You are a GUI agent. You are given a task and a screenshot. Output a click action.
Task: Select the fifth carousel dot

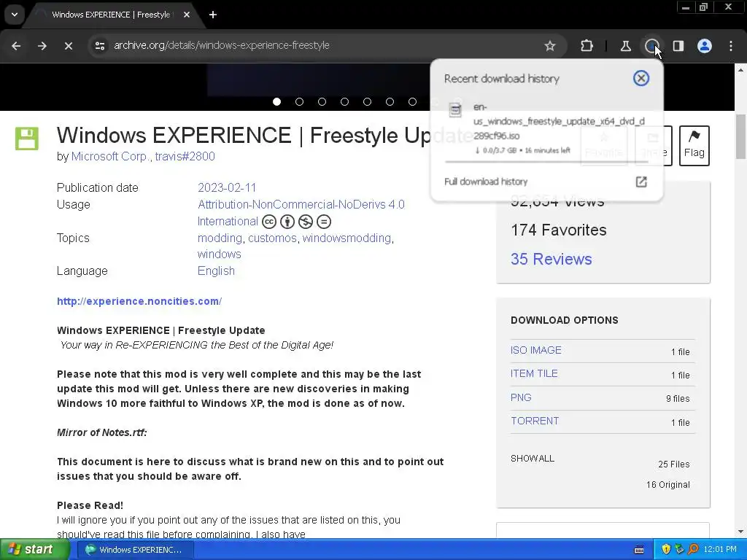tap(368, 101)
